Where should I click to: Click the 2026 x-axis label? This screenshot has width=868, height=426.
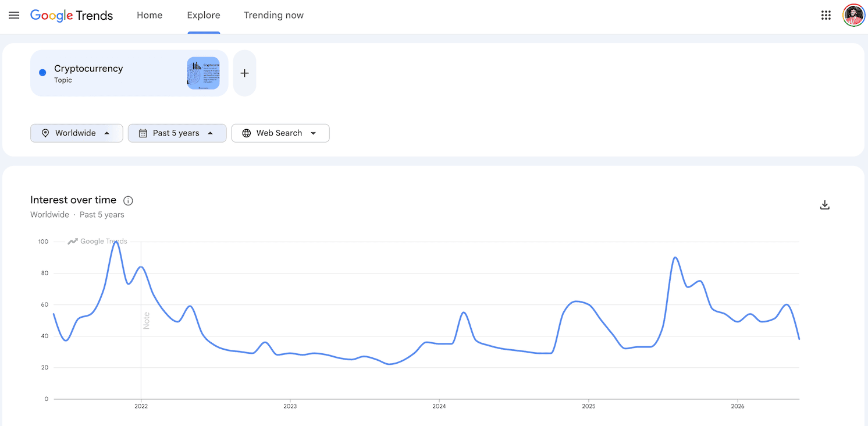[x=737, y=406]
